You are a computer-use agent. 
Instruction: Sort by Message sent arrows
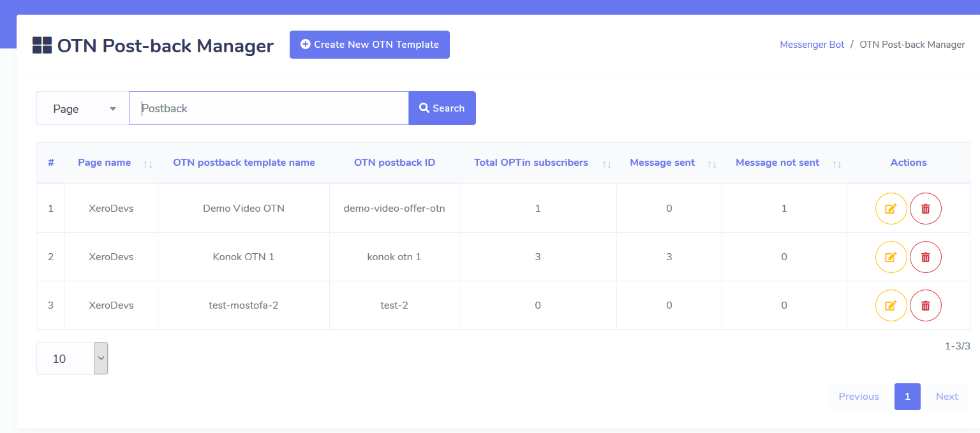[x=712, y=164]
